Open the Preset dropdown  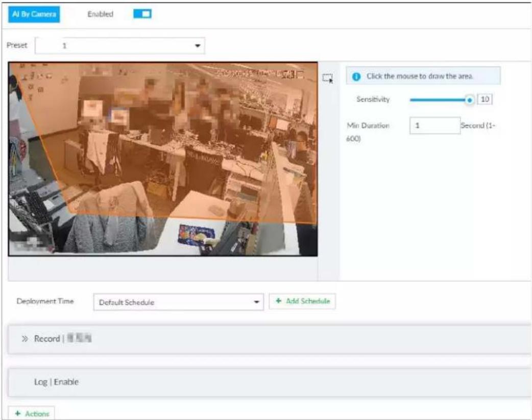120,46
